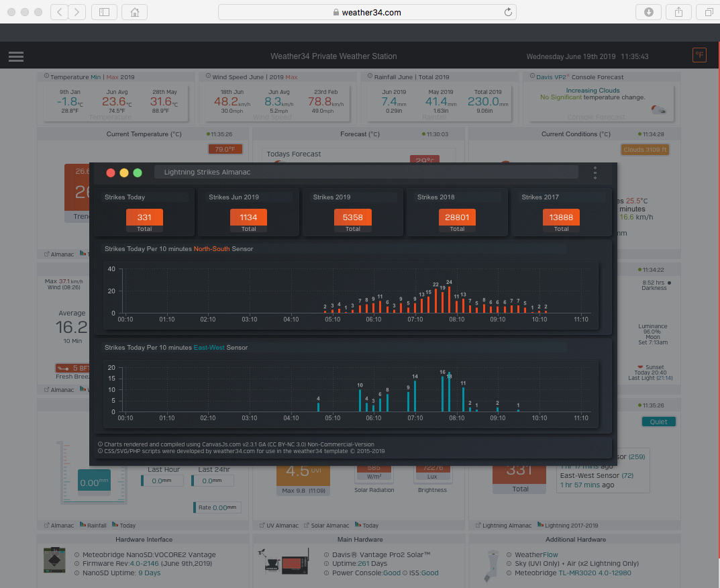720x588 pixels.
Task: Click the East-West bar labeled 10
Action: click(x=360, y=400)
